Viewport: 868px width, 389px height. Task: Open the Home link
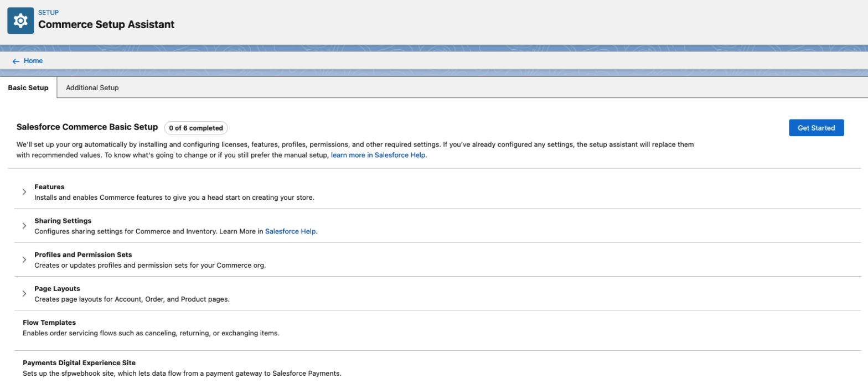[33, 61]
